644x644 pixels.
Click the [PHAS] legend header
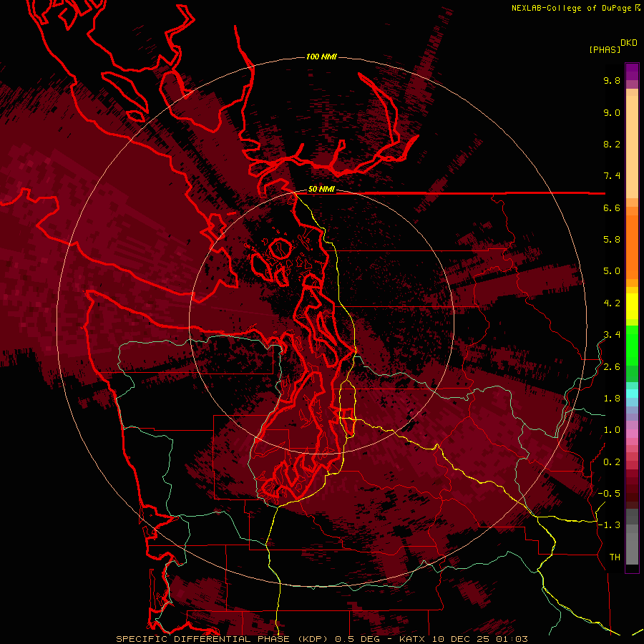click(605, 49)
